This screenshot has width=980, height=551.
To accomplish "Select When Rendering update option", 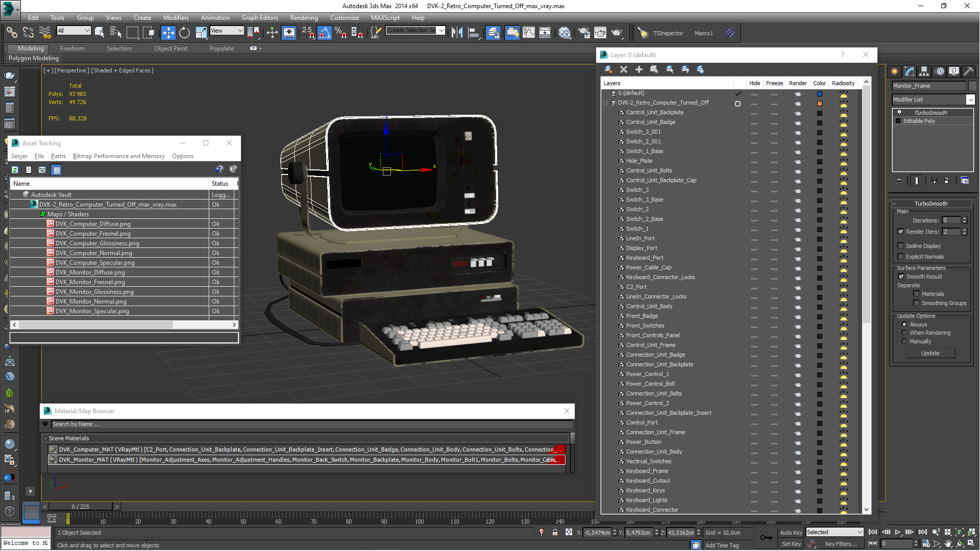I will [x=904, y=333].
